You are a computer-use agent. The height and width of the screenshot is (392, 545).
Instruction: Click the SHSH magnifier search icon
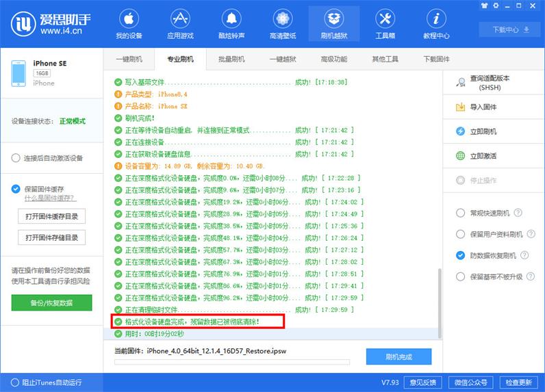461,83
